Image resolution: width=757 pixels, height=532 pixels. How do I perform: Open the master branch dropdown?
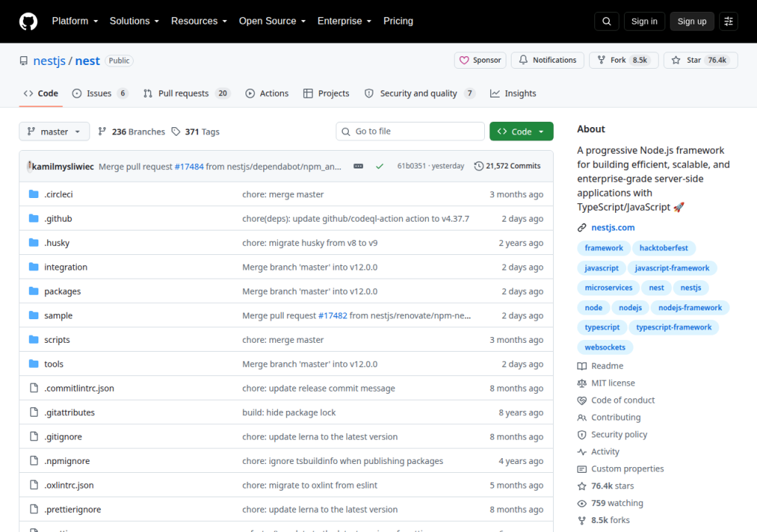coord(54,132)
